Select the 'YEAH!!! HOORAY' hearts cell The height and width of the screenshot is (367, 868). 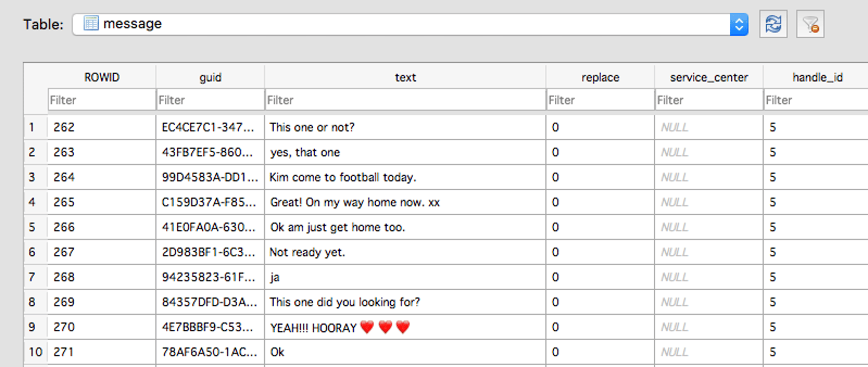tap(405, 327)
